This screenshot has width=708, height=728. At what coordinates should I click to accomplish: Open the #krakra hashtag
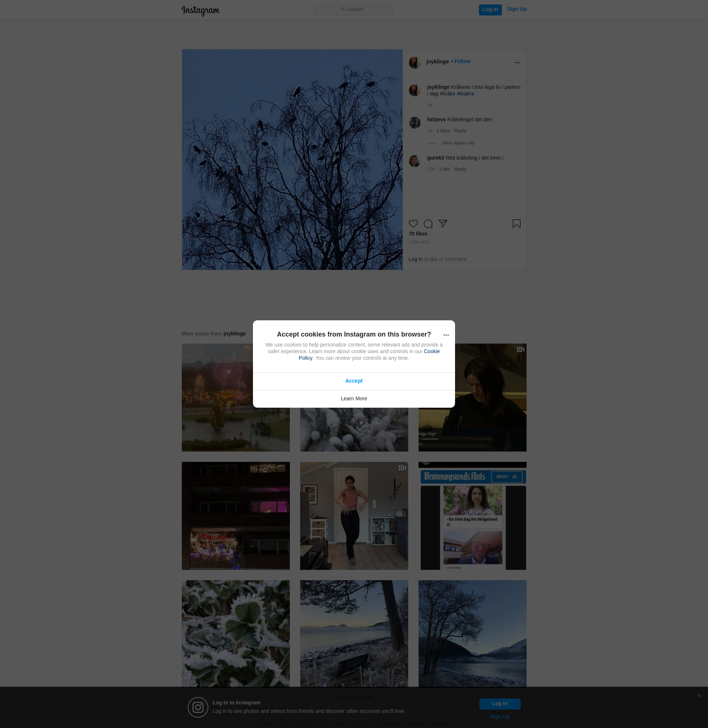click(x=465, y=94)
